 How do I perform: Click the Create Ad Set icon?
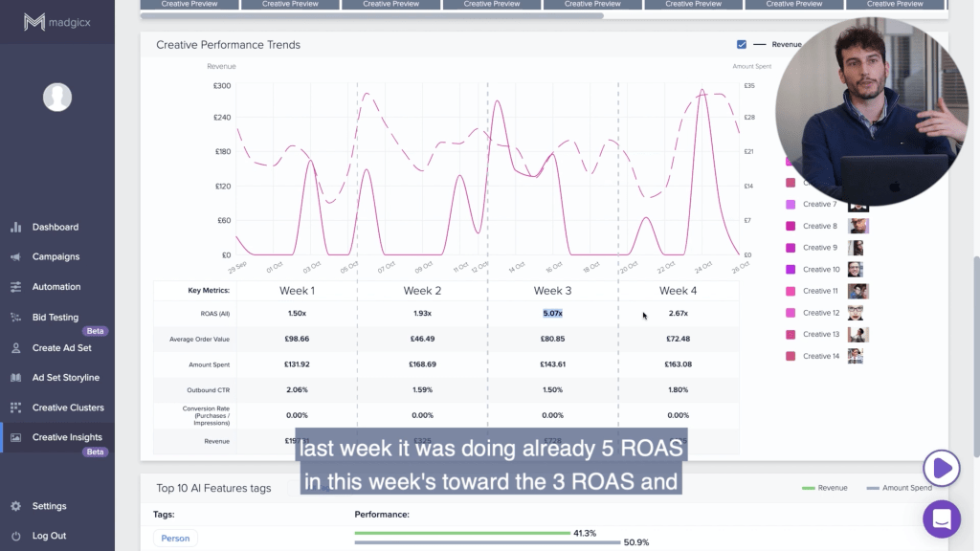point(15,348)
